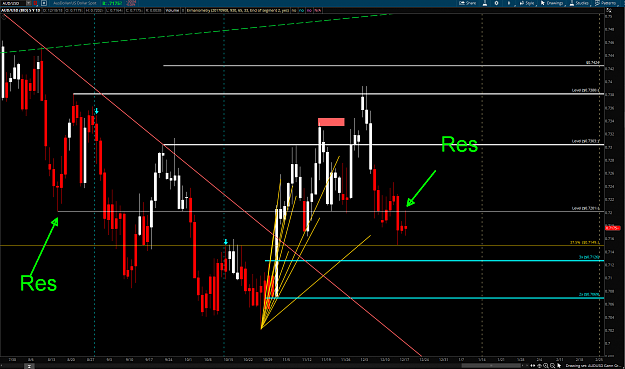
Task: Click the 21.5% label on the olive line
Action: 585,242
